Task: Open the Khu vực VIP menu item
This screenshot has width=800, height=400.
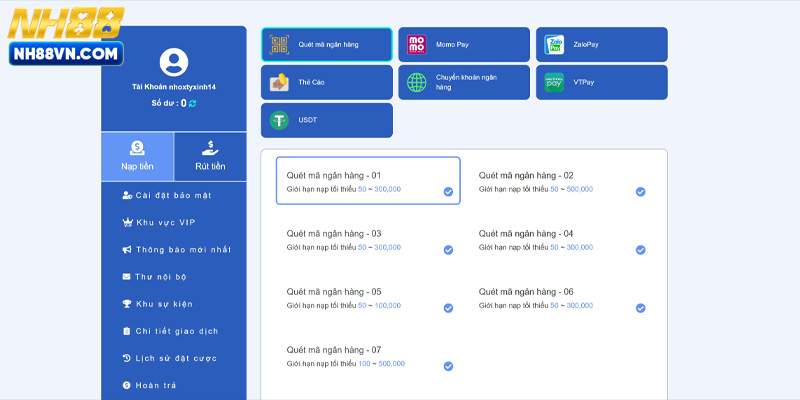Action: pos(163,222)
